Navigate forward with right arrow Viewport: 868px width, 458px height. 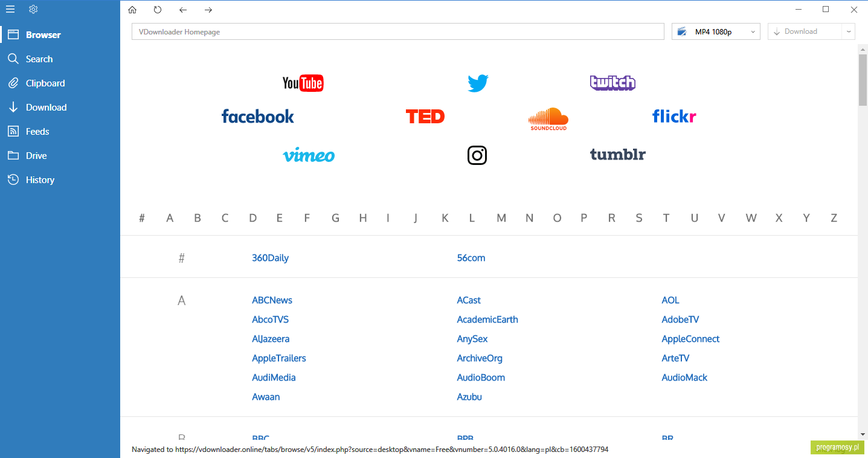[x=208, y=10]
